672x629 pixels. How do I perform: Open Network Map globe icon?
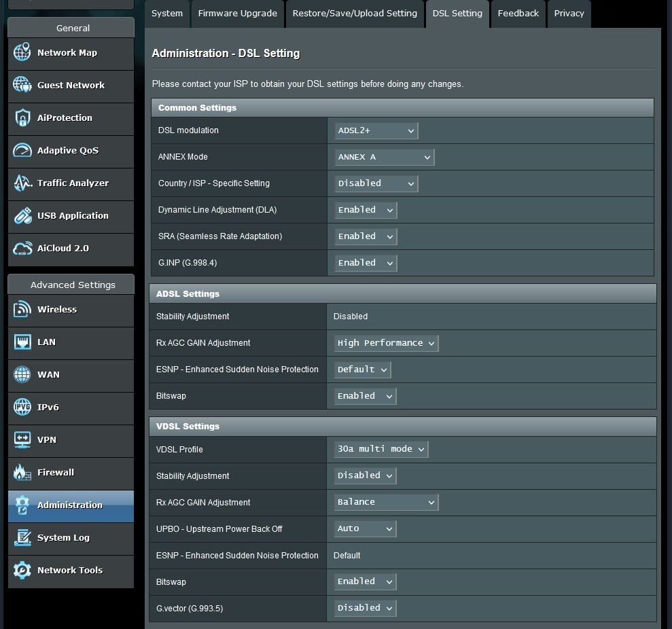[22, 52]
